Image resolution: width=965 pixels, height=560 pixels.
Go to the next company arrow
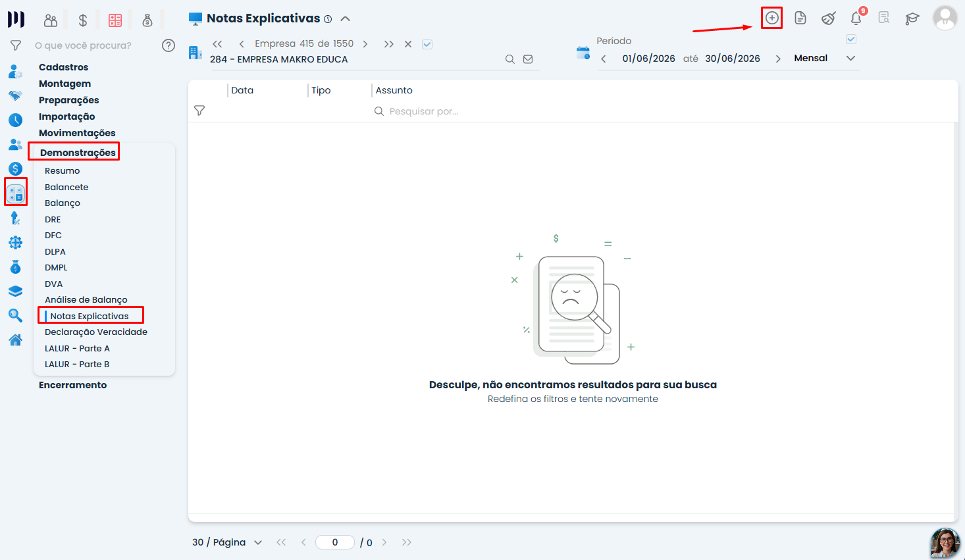pos(365,44)
